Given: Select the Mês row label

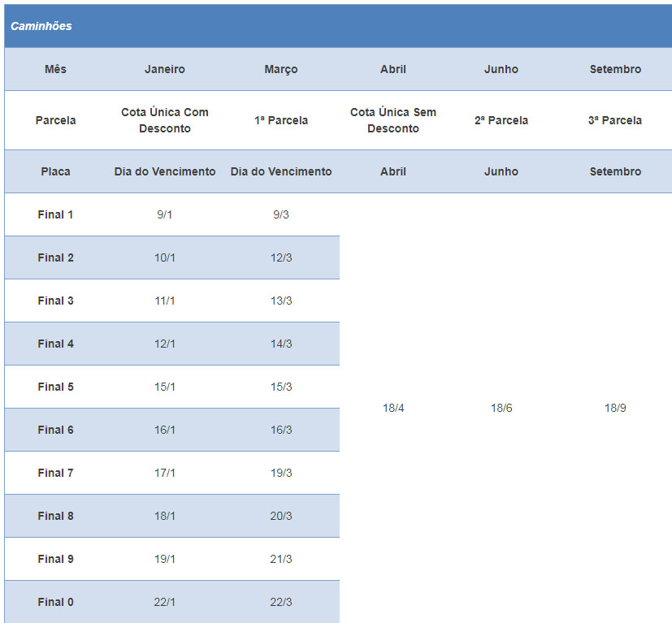Looking at the screenshot, I should click(x=55, y=69).
